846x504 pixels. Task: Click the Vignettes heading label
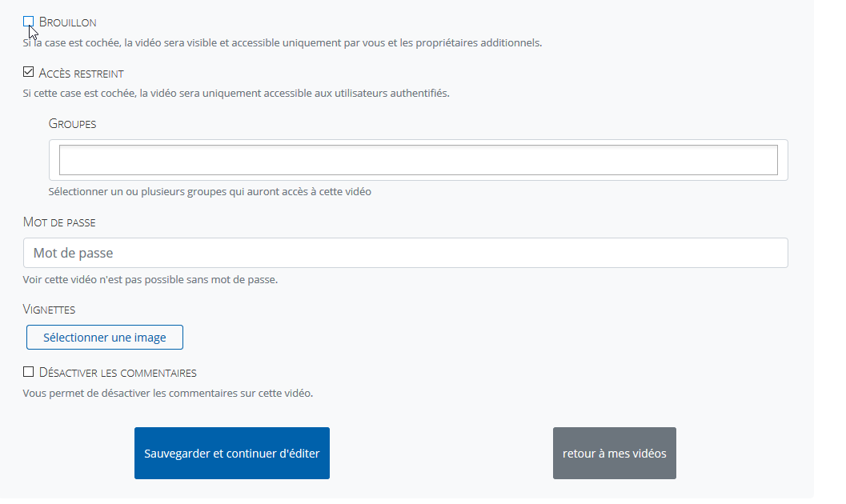pos(50,309)
